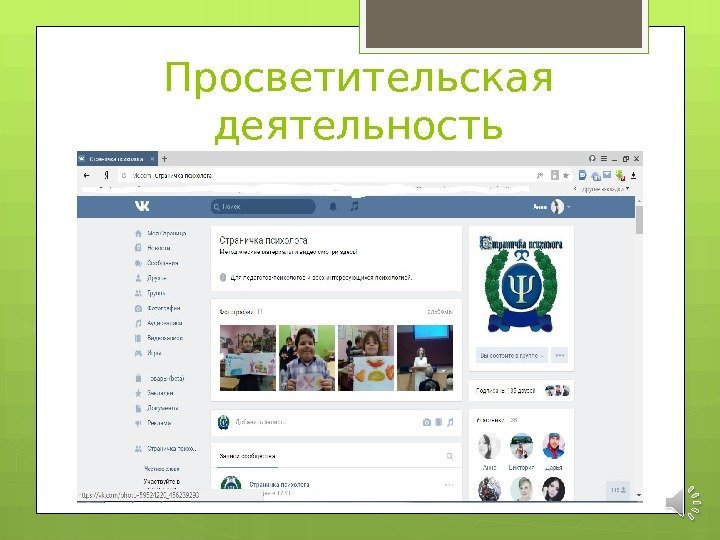The width and height of the screenshot is (720, 540).
Task: Open the group logo image with Psi symbol
Action: point(521,284)
